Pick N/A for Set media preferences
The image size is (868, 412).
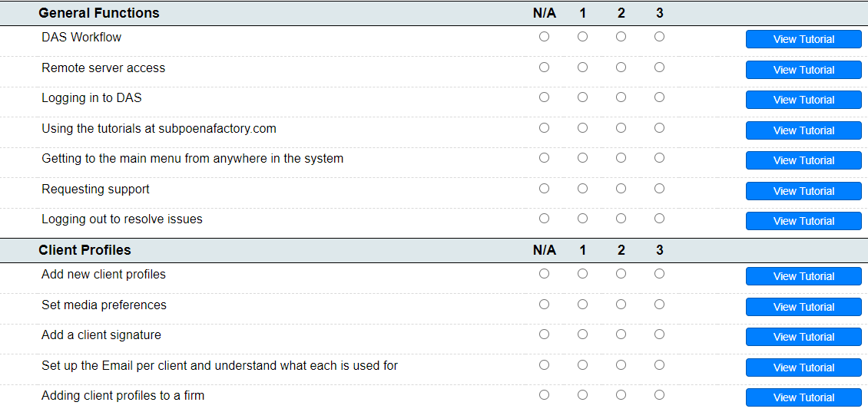544,305
